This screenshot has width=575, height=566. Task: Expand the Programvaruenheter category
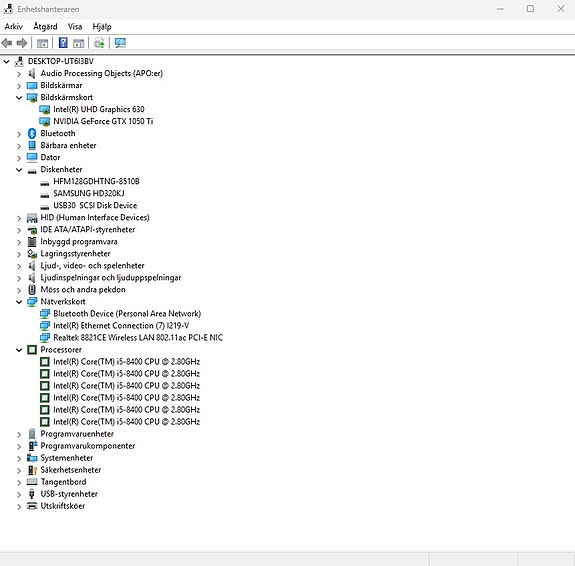click(x=19, y=434)
